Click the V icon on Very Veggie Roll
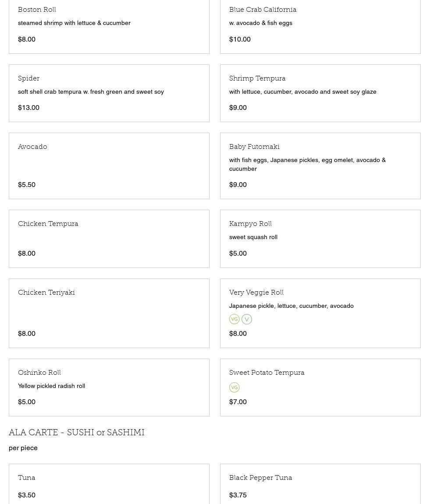This screenshot has width=423, height=504. [247, 319]
